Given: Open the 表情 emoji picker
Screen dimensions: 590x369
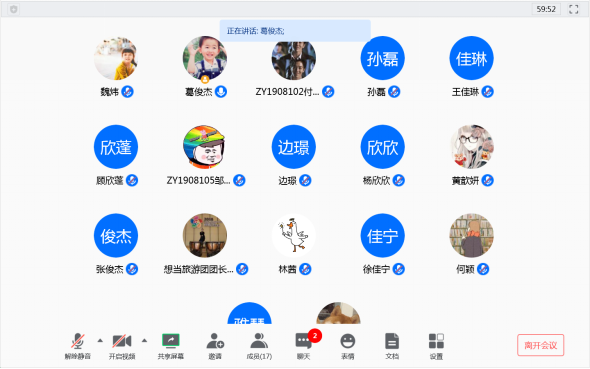Looking at the screenshot, I should 348,346.
